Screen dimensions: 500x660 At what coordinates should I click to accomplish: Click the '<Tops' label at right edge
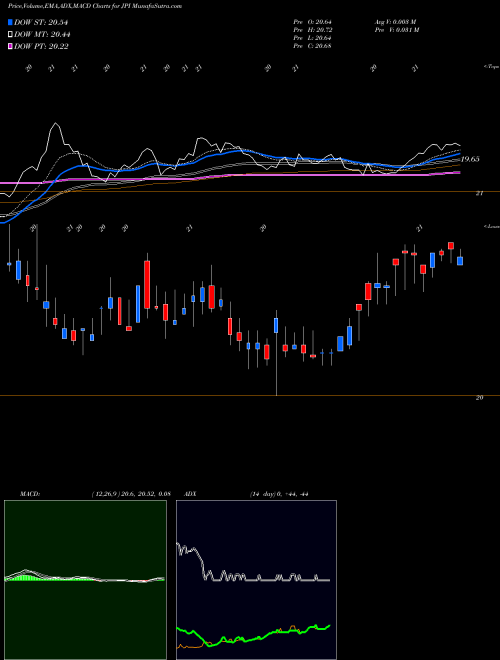pyautogui.click(x=491, y=67)
